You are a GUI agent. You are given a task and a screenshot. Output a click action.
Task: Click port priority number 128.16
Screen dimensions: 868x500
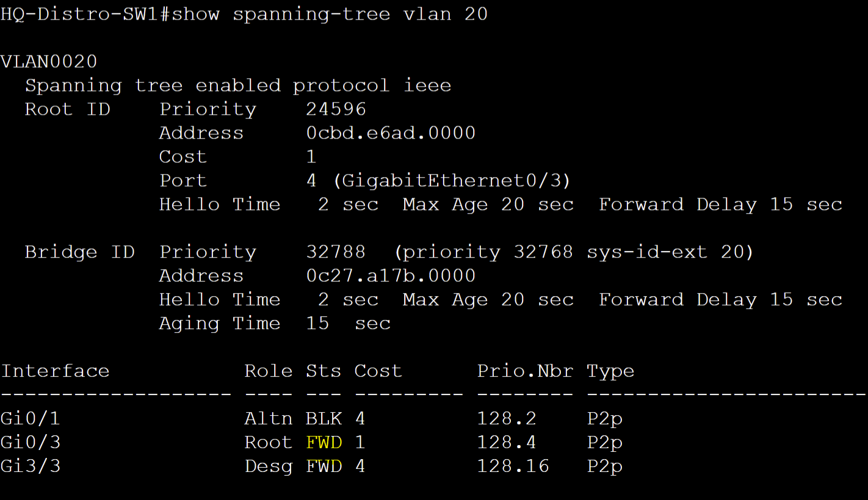(x=513, y=466)
